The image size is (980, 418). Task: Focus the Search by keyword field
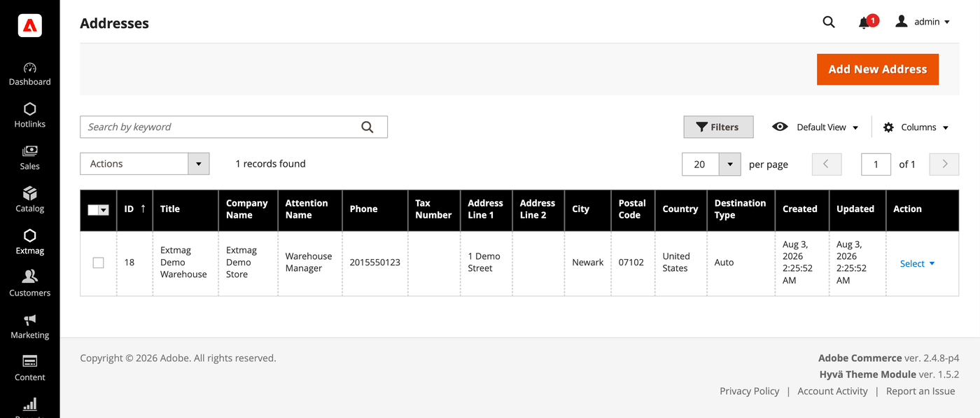click(234, 127)
